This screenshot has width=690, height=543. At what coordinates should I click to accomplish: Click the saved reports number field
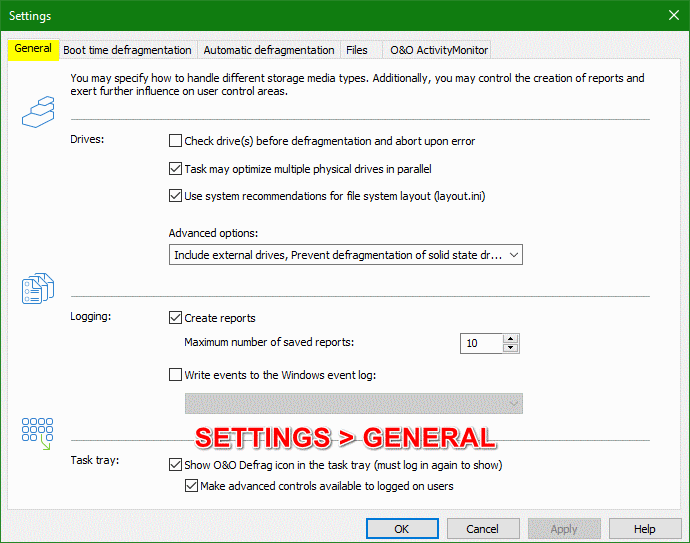[x=481, y=343]
